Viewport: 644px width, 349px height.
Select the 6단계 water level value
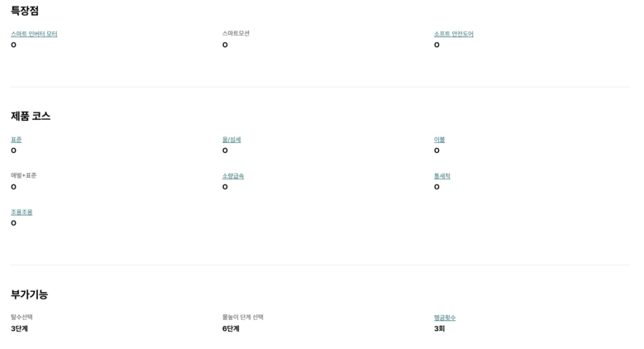point(231,328)
